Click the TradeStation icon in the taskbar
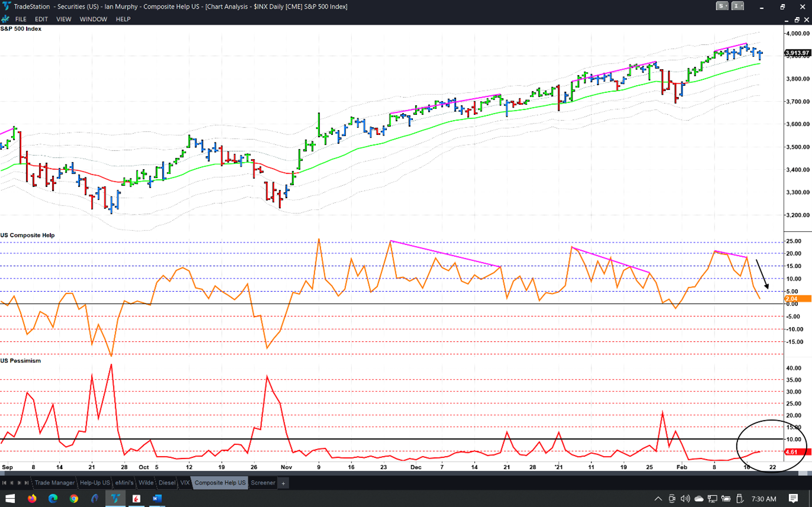Viewport: 812px width, 507px height. coord(115,499)
